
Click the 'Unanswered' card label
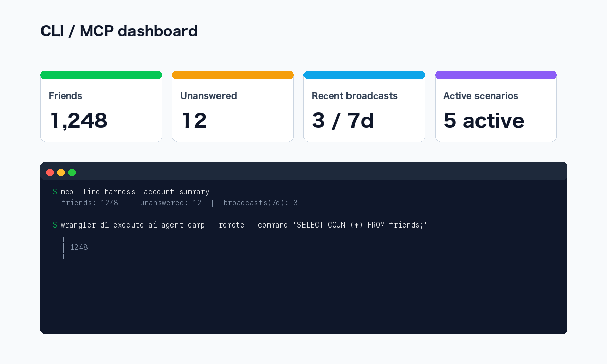208,96
